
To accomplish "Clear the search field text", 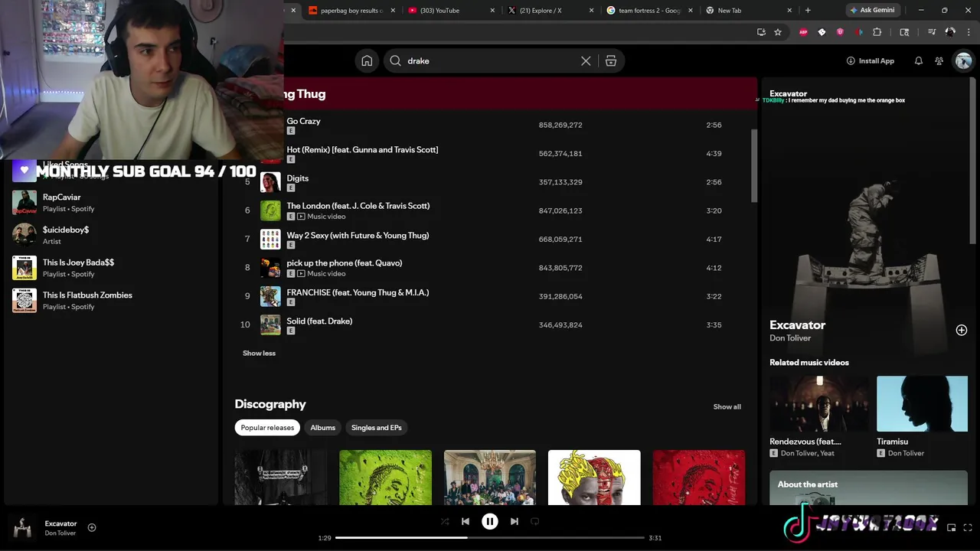I will (x=586, y=60).
